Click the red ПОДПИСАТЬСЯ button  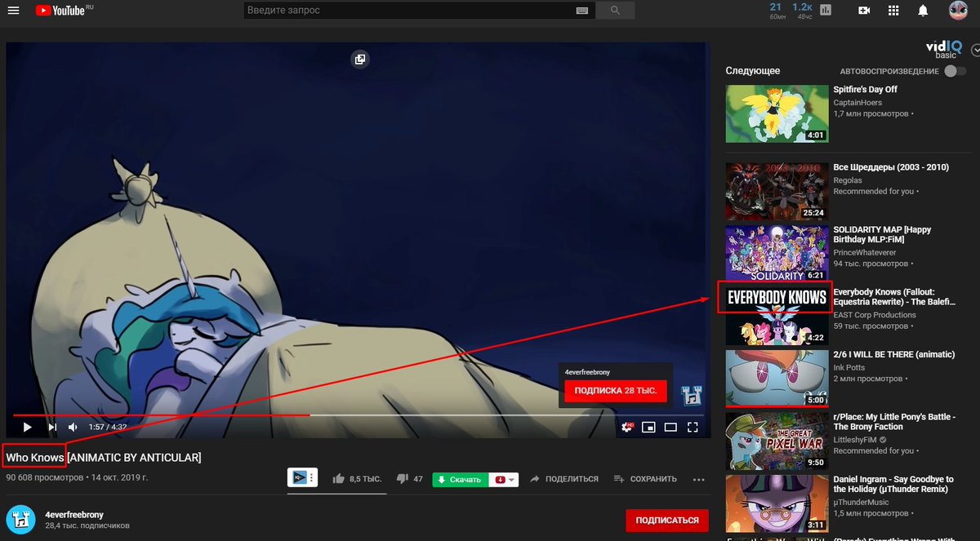click(667, 521)
